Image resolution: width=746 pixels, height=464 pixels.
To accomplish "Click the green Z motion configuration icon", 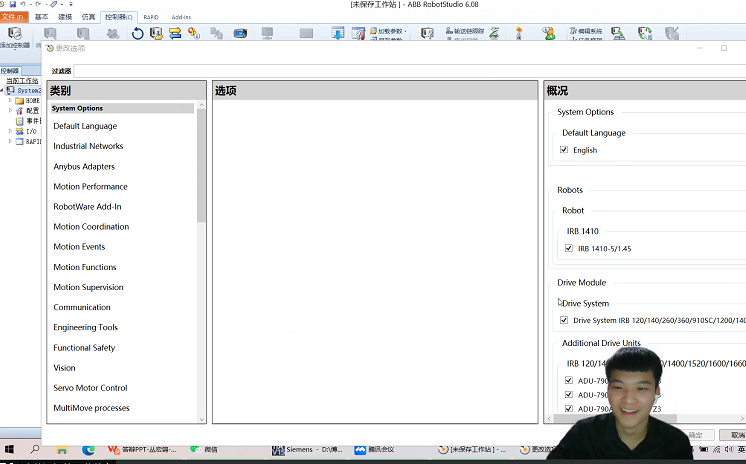I will pyautogui.click(x=494, y=33).
